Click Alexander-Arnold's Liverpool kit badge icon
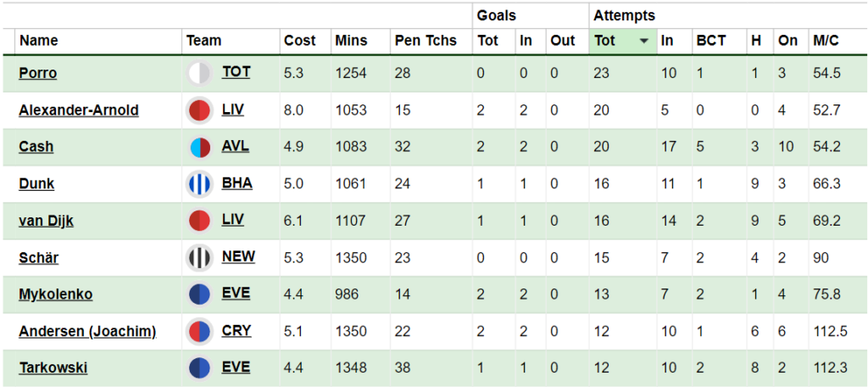Image resolution: width=868 pixels, height=387 pixels. 199,110
